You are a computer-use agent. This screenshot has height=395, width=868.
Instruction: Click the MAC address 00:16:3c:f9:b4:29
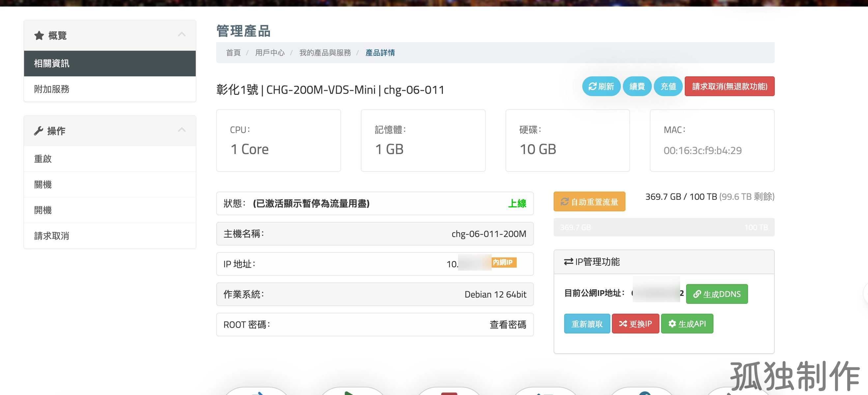tap(703, 150)
